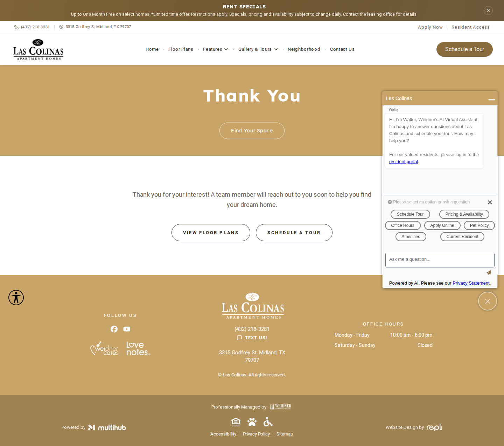Select the Current Resident chat option
This screenshot has height=446, width=504.
coord(462,237)
